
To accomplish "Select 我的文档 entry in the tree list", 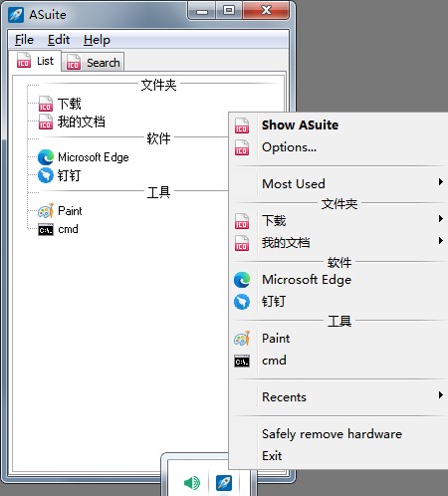I will (82, 122).
